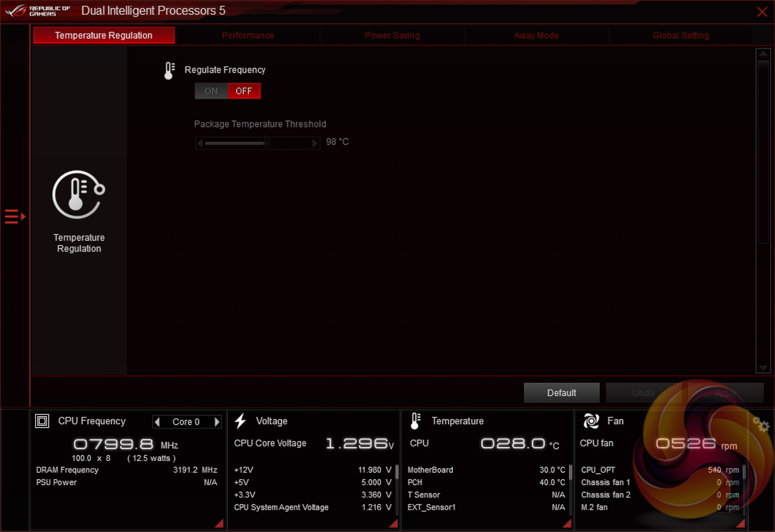Click the Undo button

[x=643, y=393]
